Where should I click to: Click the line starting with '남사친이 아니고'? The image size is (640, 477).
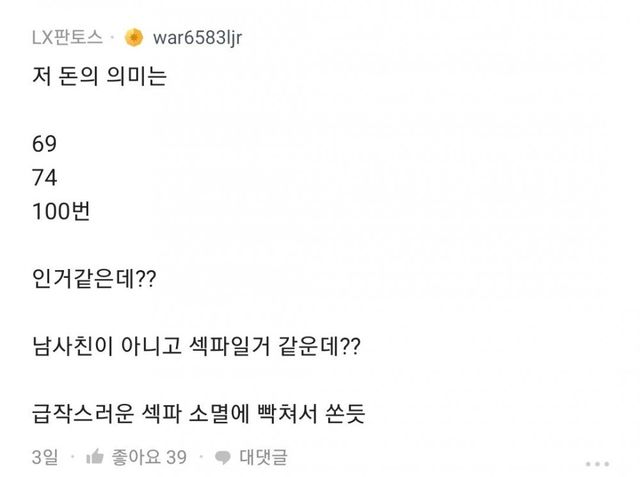click(x=196, y=345)
